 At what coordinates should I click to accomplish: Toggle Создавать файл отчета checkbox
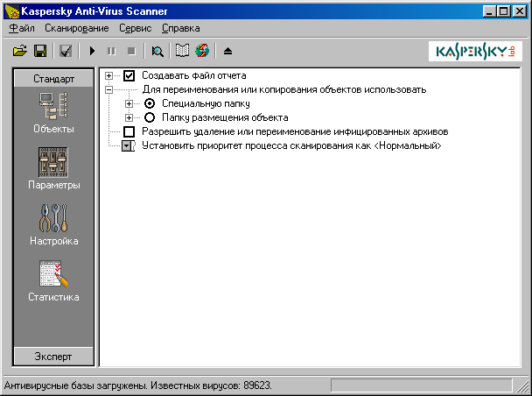click(129, 75)
